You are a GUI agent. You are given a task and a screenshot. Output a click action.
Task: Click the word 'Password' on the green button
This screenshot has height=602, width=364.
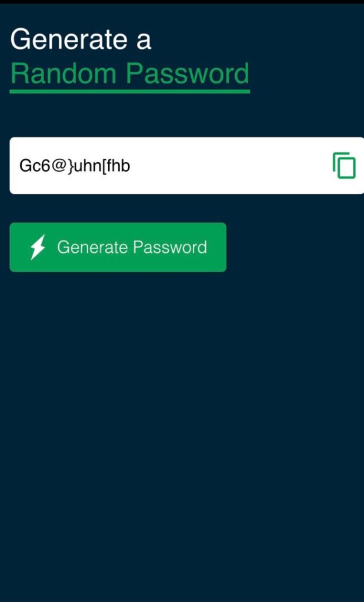(170, 248)
